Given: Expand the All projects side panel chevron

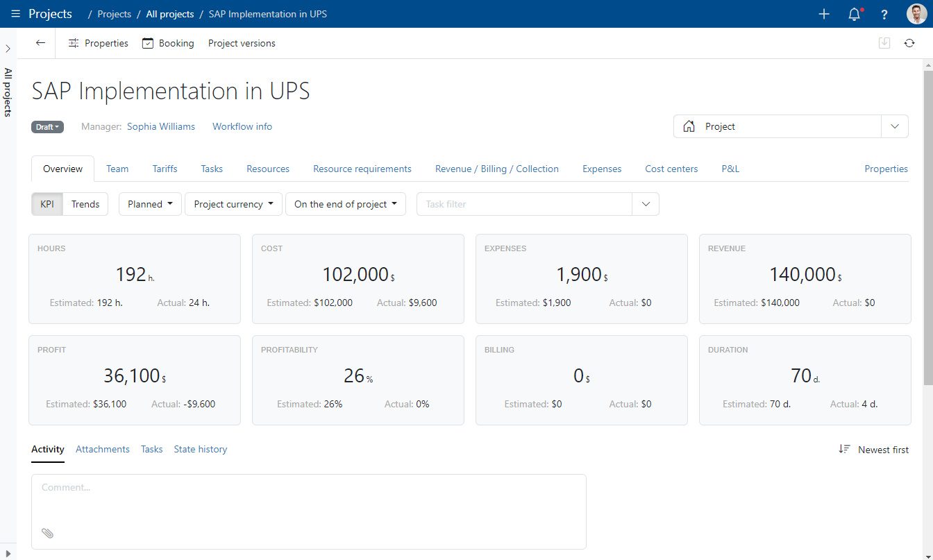Looking at the screenshot, I should [8, 49].
